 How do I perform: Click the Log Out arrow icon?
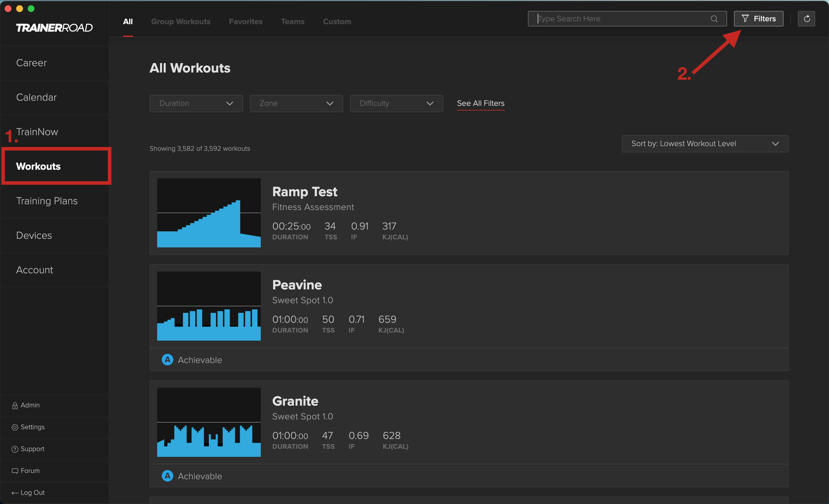pos(15,493)
